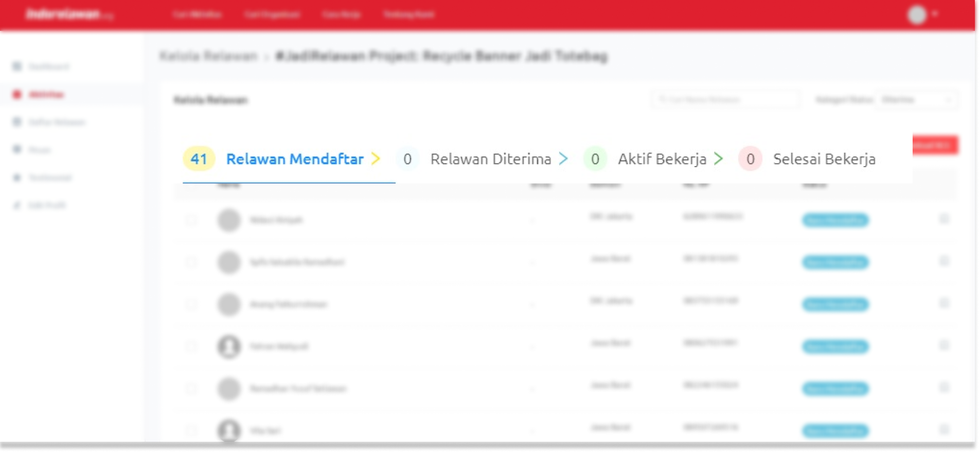Click the red Aktivitas icon in the sidebar
Viewport: 980px width, 452px height.
(17, 95)
